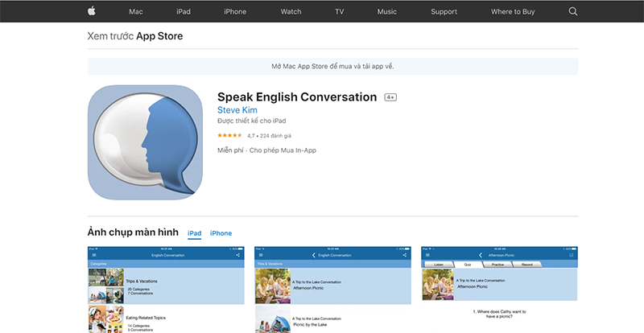Open the Music menu item
This screenshot has width=644, height=333.
(x=387, y=11)
